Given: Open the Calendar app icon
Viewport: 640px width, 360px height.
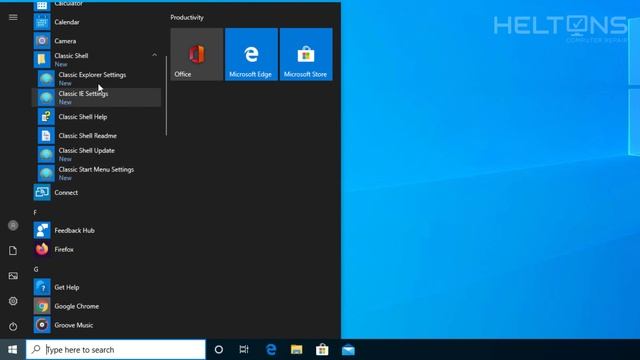Looking at the screenshot, I should [x=42, y=22].
